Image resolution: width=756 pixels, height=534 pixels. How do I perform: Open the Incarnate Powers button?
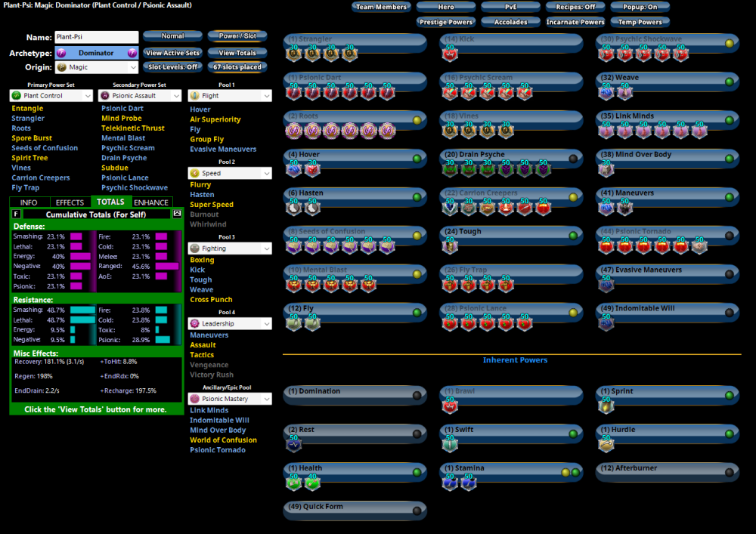click(575, 22)
